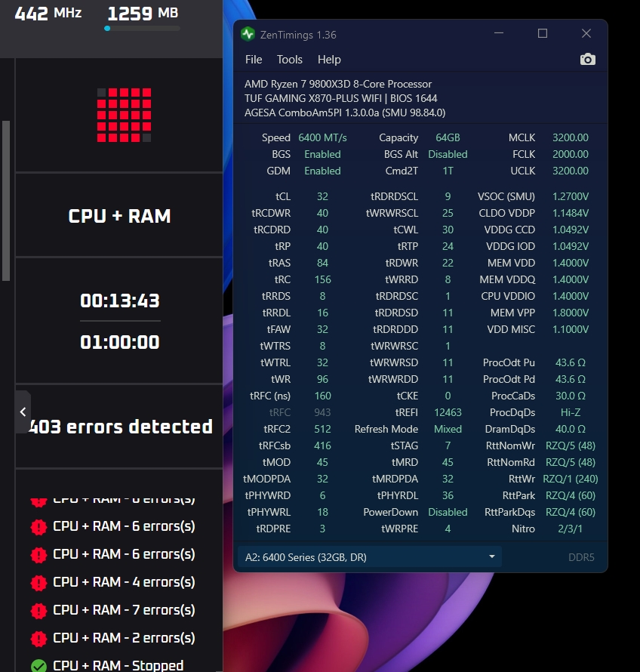Open the Help menu
The width and height of the screenshot is (640, 672).
(x=329, y=60)
